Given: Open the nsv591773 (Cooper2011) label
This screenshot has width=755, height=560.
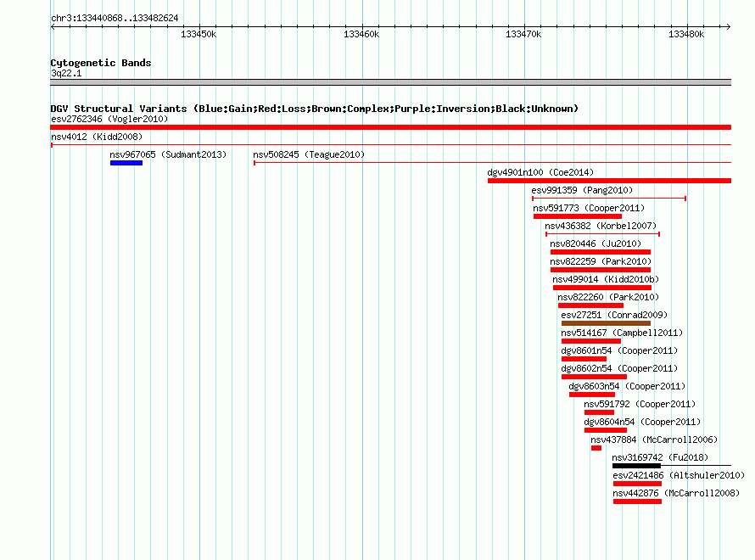Looking at the screenshot, I should point(589,208).
